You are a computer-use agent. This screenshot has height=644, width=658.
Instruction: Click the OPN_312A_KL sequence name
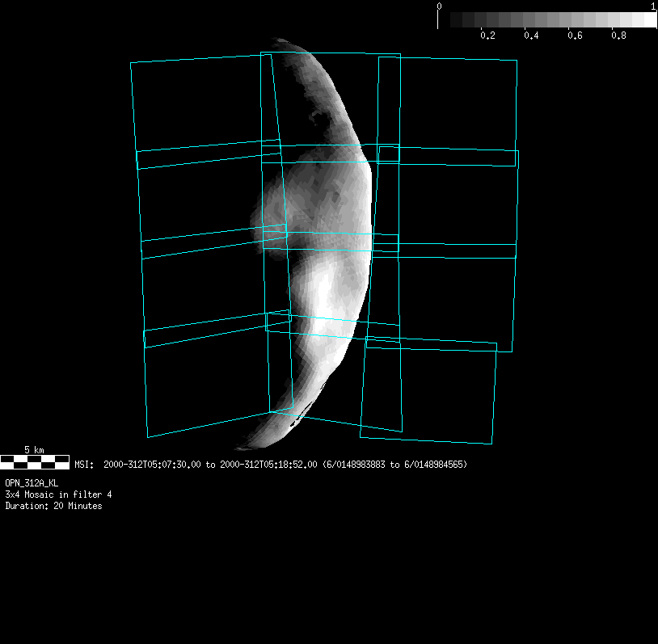pyautogui.click(x=32, y=482)
